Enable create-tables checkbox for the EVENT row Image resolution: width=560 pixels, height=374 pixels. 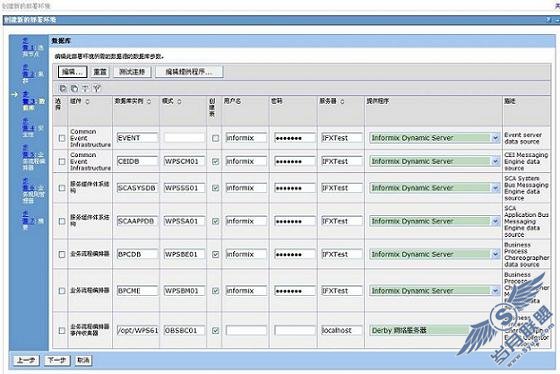click(215, 138)
